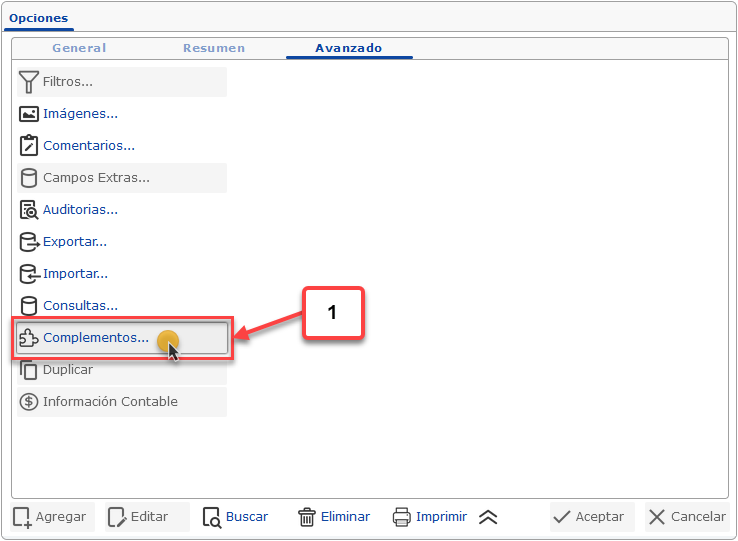Switch to the Resumen tab
This screenshot has height=541, width=738.
tap(213, 48)
